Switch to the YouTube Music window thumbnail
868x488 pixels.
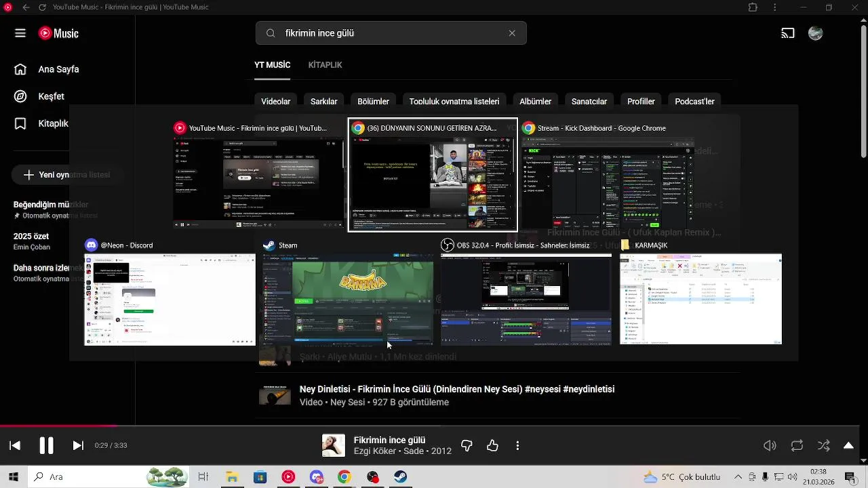click(x=258, y=183)
